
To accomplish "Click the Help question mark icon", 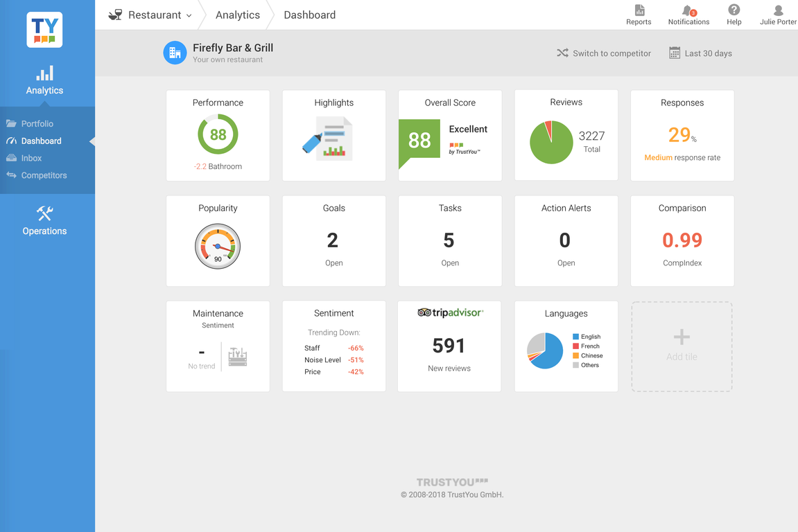I will pyautogui.click(x=734, y=10).
